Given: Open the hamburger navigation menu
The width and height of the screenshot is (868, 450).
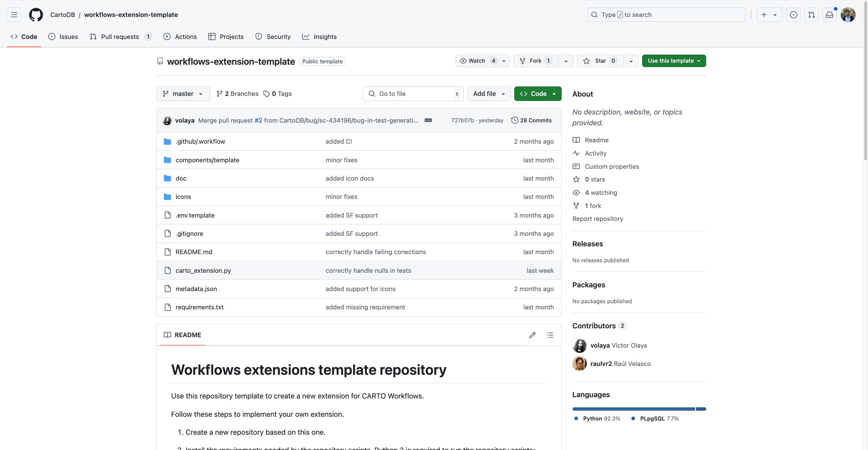Looking at the screenshot, I should click(x=14, y=15).
